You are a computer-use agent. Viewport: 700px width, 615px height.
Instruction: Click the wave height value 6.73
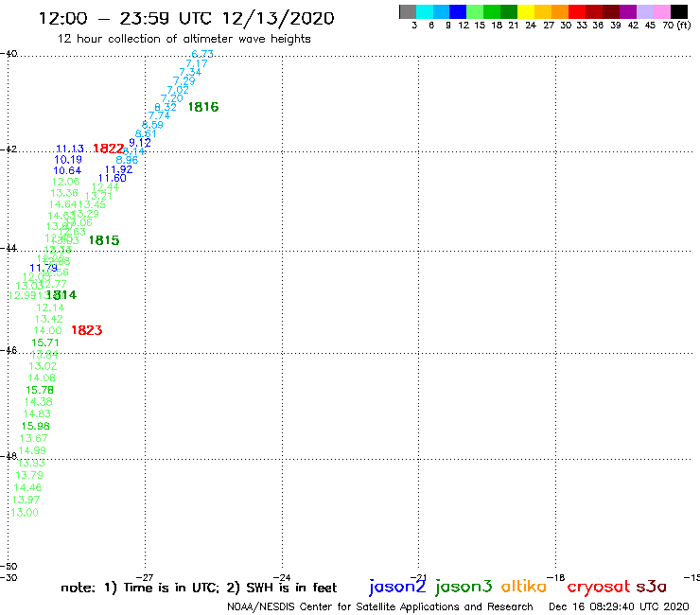[x=202, y=54]
